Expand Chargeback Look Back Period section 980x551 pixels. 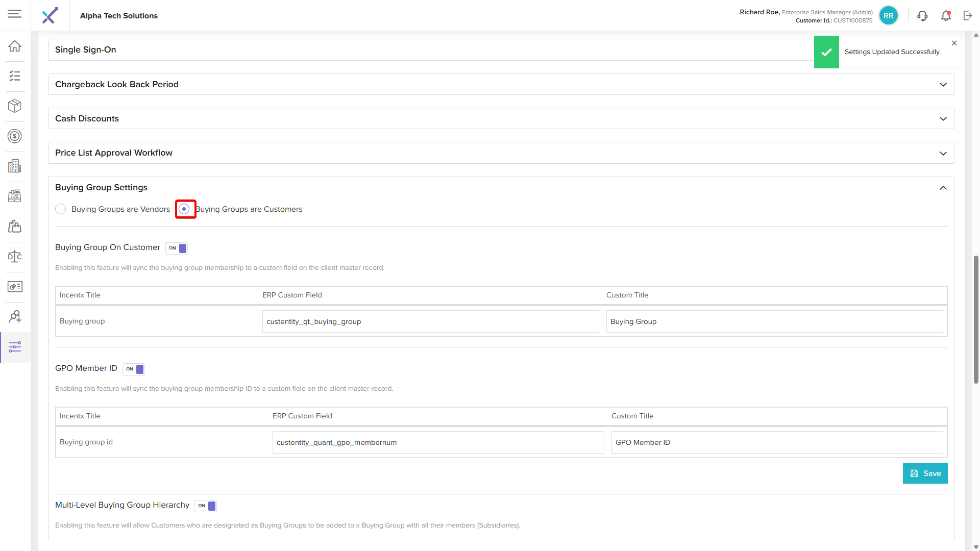click(x=943, y=85)
